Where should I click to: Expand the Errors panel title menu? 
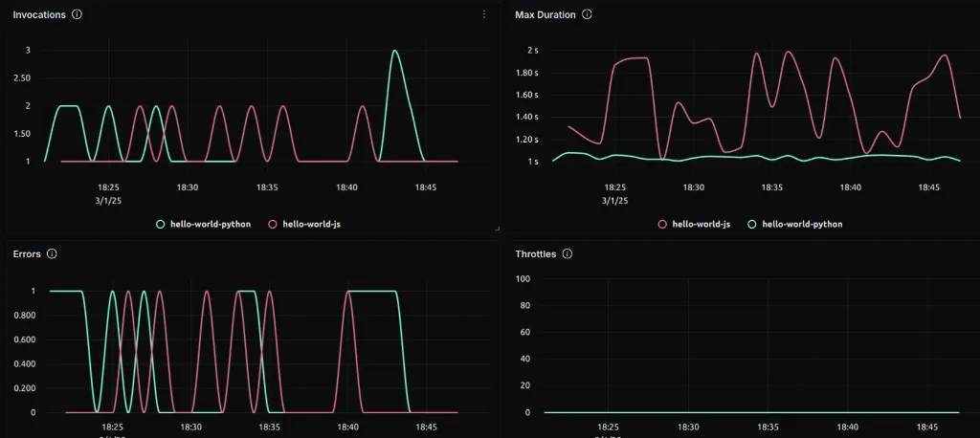[x=26, y=254]
